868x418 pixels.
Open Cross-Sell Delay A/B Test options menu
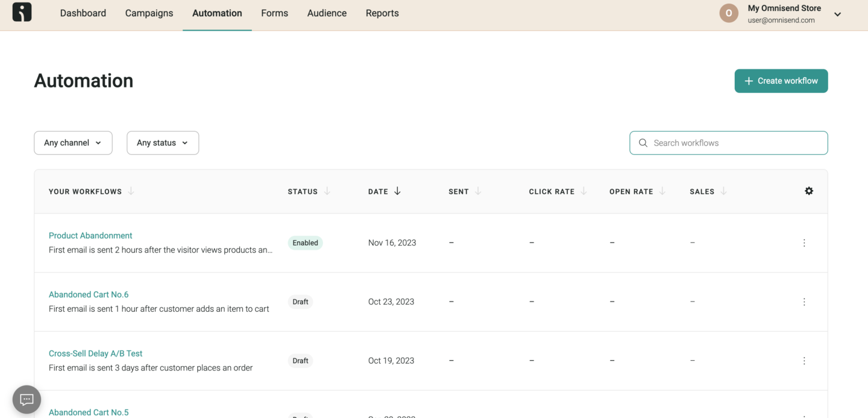[x=804, y=361]
